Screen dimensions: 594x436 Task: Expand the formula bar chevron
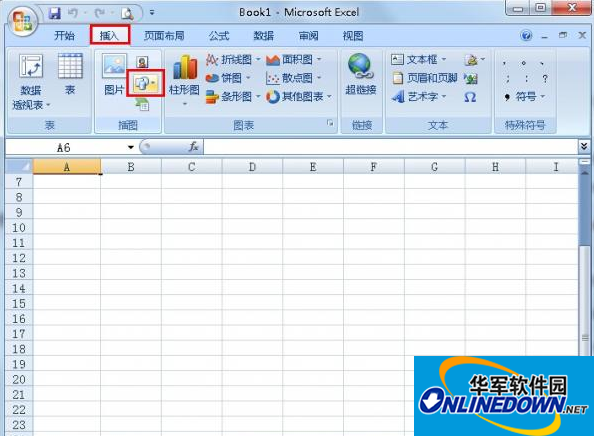coord(584,146)
